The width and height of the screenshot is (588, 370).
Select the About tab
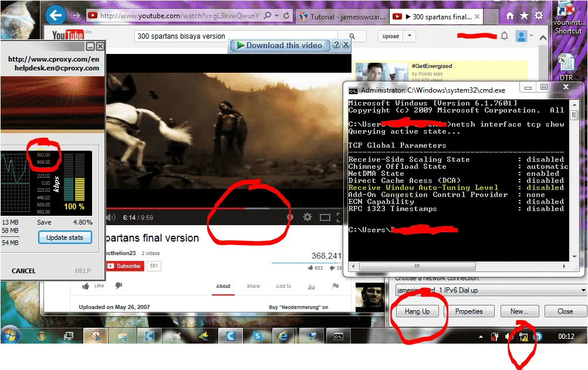click(x=223, y=286)
